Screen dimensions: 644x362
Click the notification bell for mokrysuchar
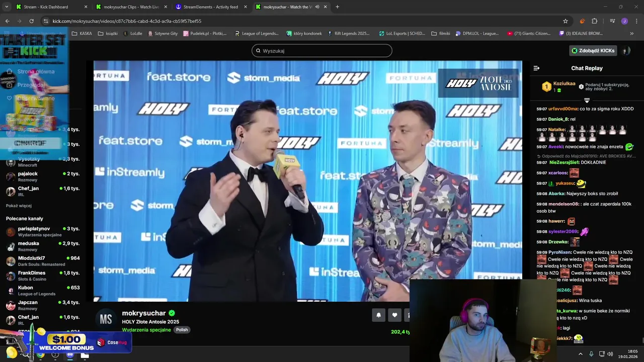pyautogui.click(x=379, y=315)
